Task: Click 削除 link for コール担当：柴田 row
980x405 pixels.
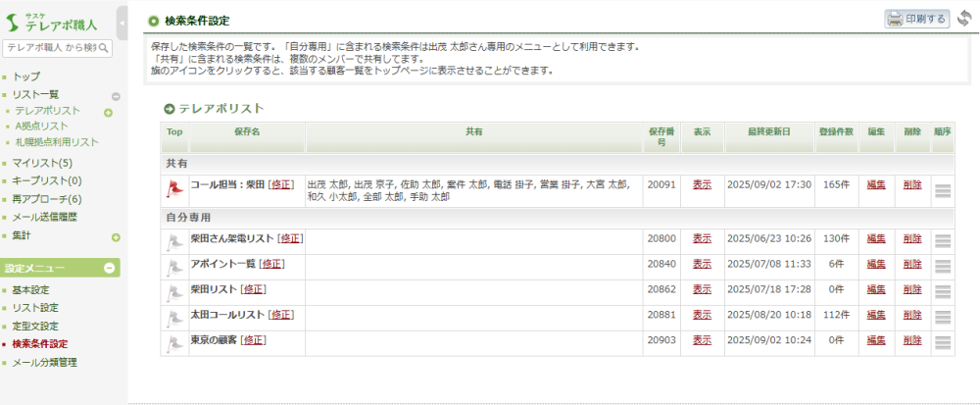Action: [911, 184]
